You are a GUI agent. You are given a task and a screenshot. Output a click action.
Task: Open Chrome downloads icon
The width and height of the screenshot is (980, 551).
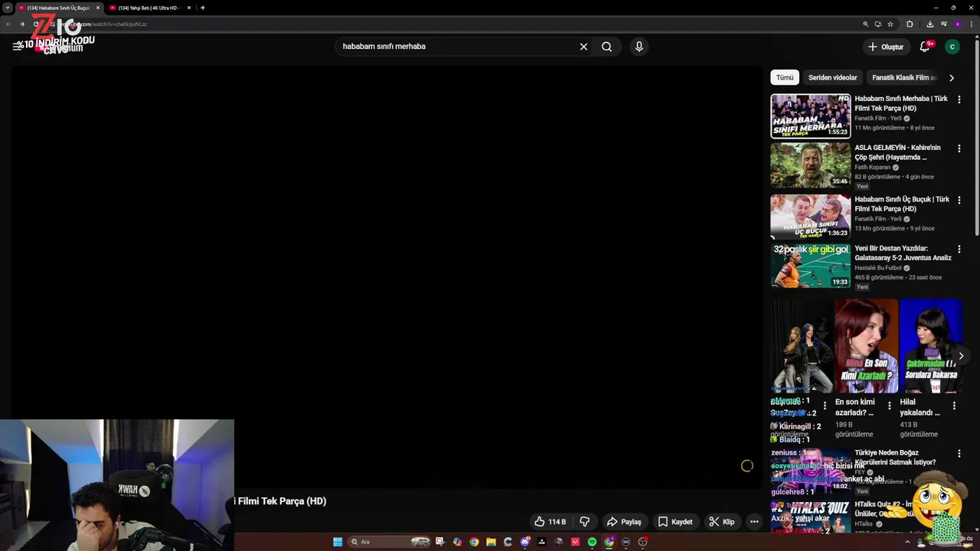pyautogui.click(x=930, y=24)
